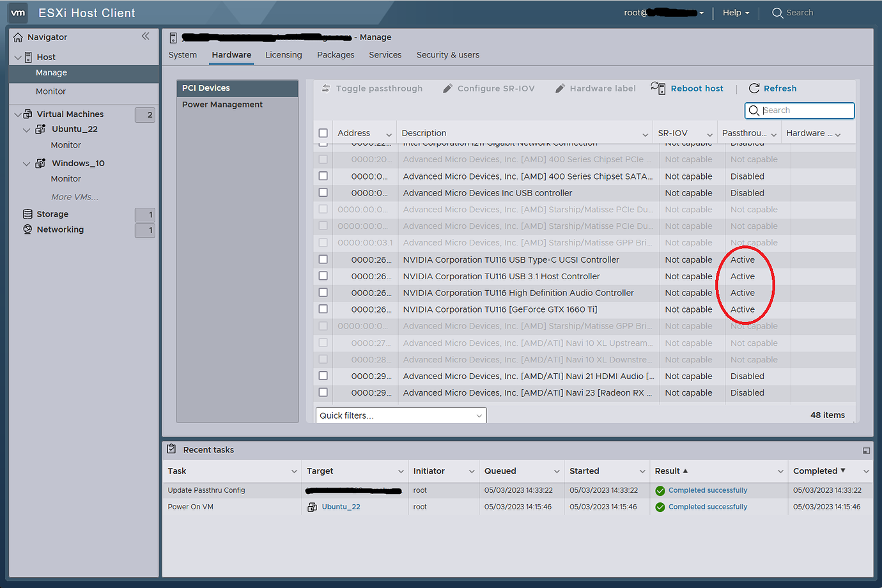Image resolution: width=882 pixels, height=588 pixels.
Task: Check the AMD USB controller row checkbox
Action: point(323,192)
